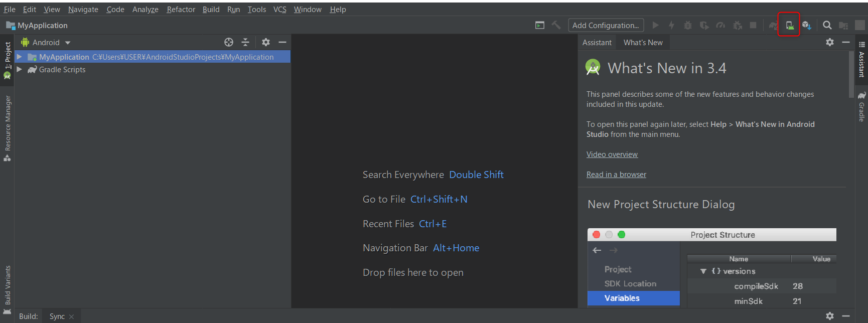Expand the Gradle Scripts node
The image size is (868, 323).
coord(19,70)
